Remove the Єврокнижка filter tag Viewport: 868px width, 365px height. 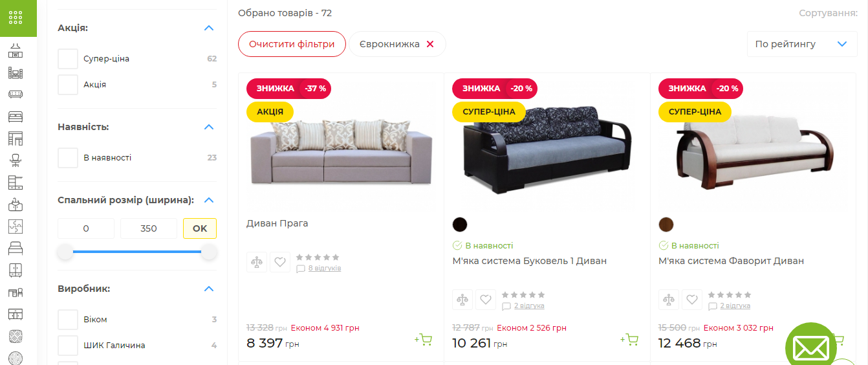click(430, 44)
